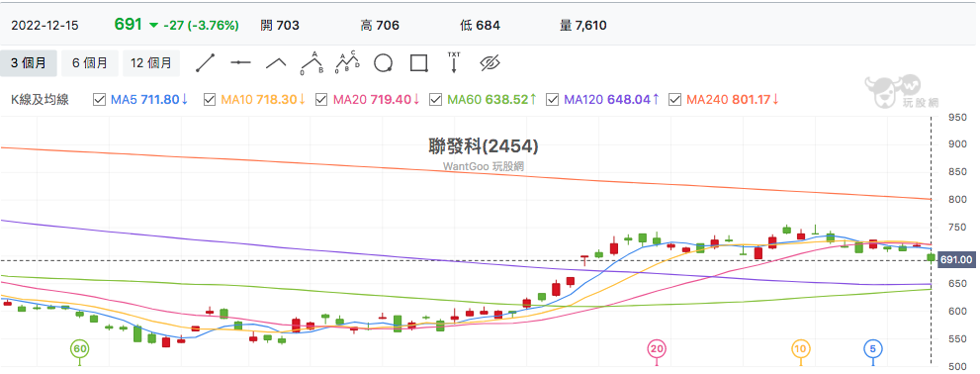Uncheck the MA240 moving average checkbox

[x=675, y=100]
